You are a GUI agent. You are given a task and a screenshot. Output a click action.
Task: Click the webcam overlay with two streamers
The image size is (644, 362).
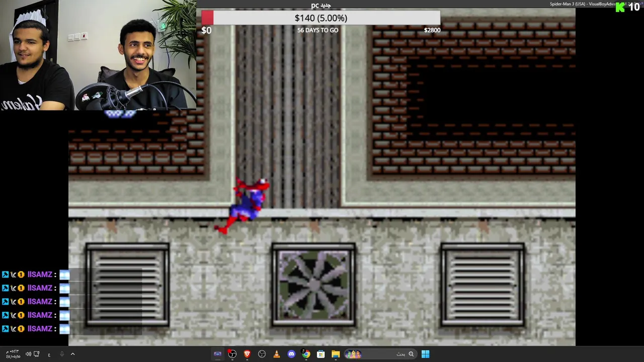tap(98, 55)
